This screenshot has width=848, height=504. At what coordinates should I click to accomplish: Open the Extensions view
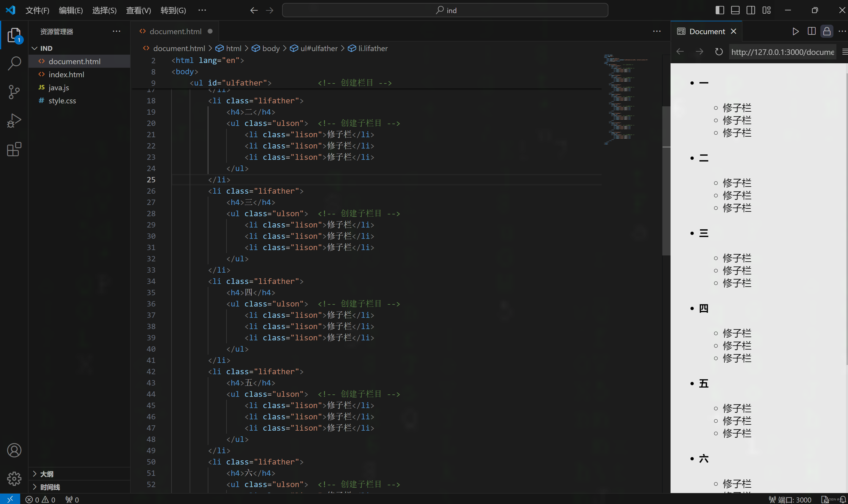click(x=14, y=149)
